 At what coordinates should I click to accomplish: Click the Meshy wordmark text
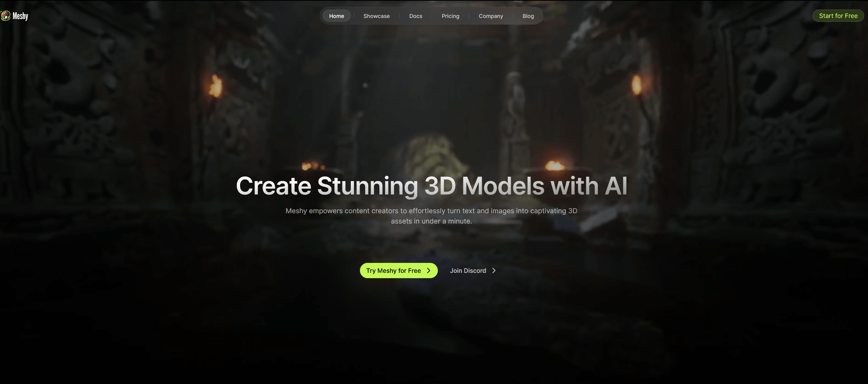tap(20, 16)
